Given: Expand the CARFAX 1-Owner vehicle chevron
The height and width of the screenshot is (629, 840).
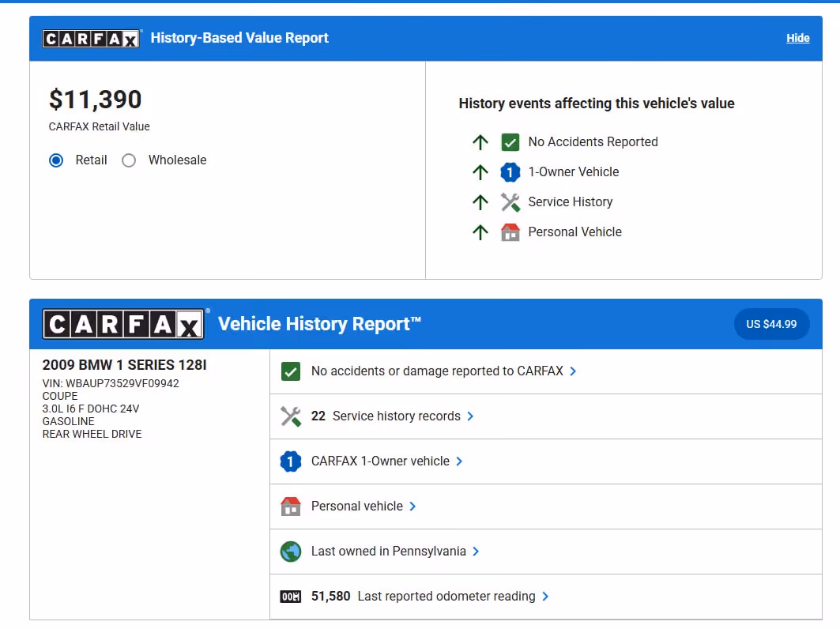Looking at the screenshot, I should 459,461.
